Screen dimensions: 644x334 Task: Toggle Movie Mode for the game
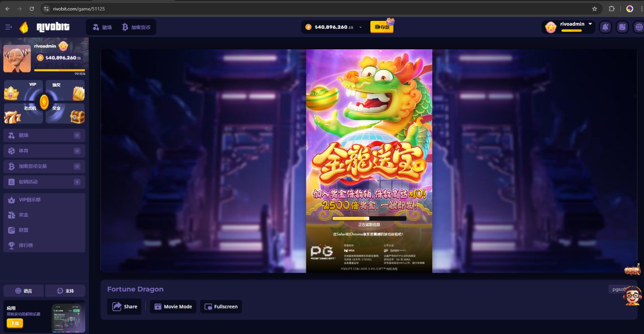[x=173, y=306]
